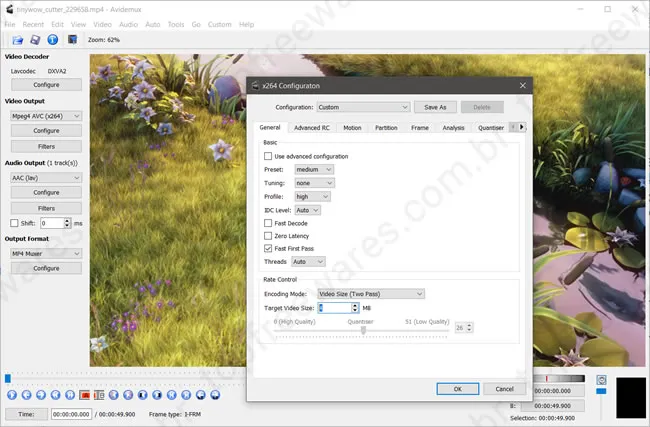The image size is (650, 427).
Task: Click the Open Video folder icon in toolbar
Action: (17, 40)
